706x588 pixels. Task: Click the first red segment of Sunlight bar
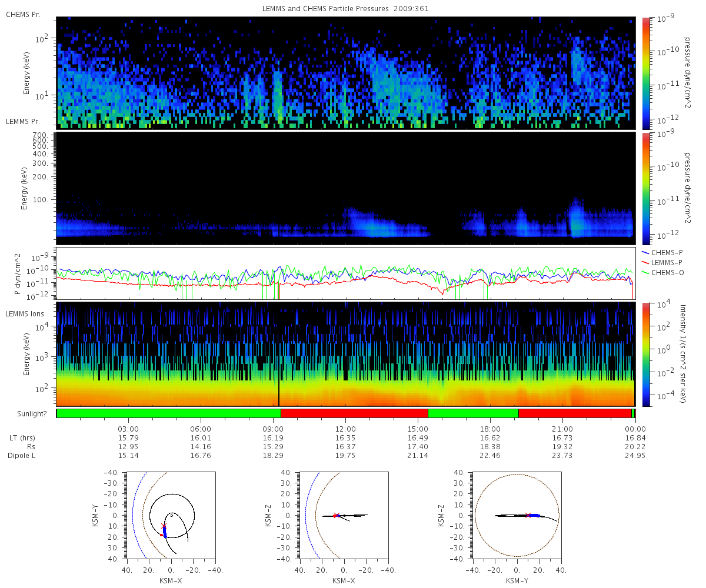(x=354, y=413)
